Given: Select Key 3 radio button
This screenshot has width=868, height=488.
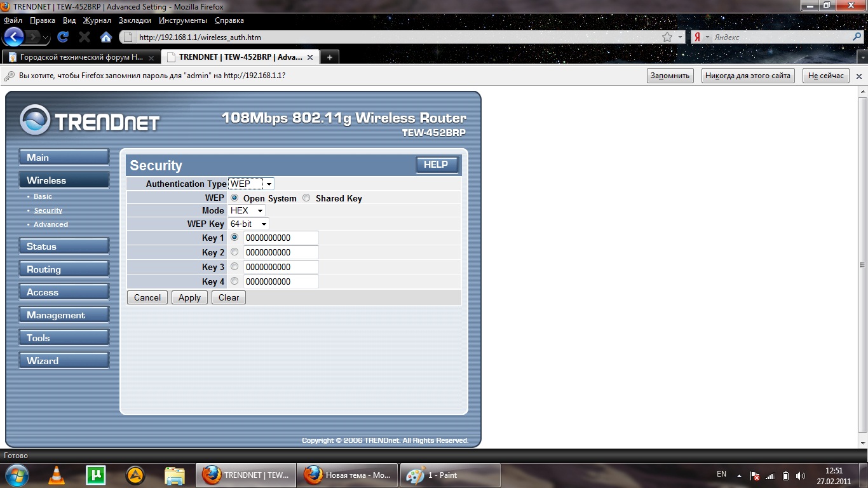Looking at the screenshot, I should (x=234, y=266).
